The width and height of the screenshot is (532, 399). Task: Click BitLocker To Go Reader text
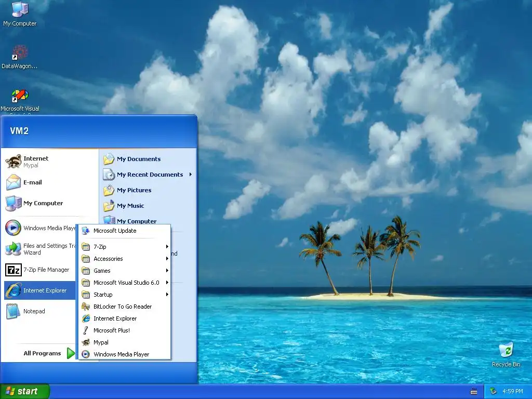pyautogui.click(x=123, y=307)
